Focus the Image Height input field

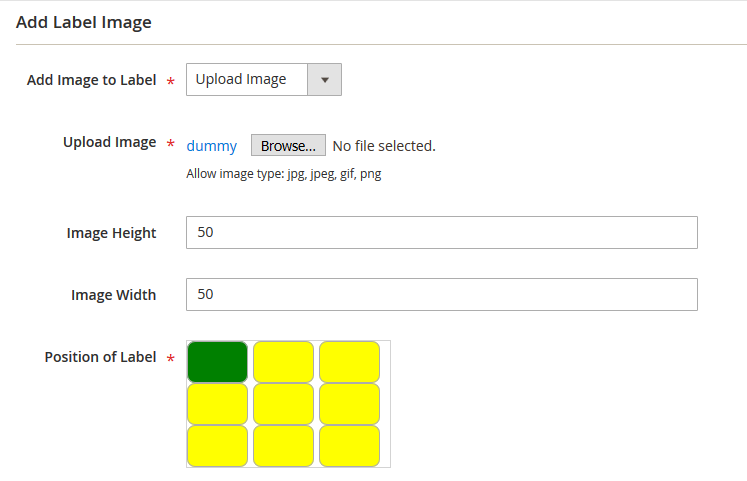click(x=441, y=233)
